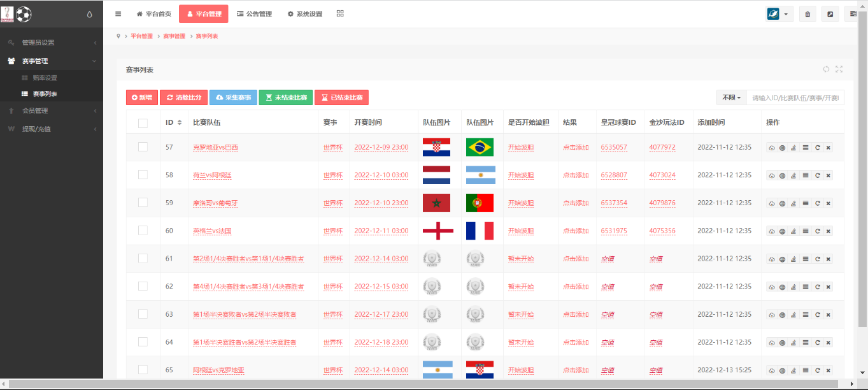Click the trash icon in top toolbar

pos(808,14)
